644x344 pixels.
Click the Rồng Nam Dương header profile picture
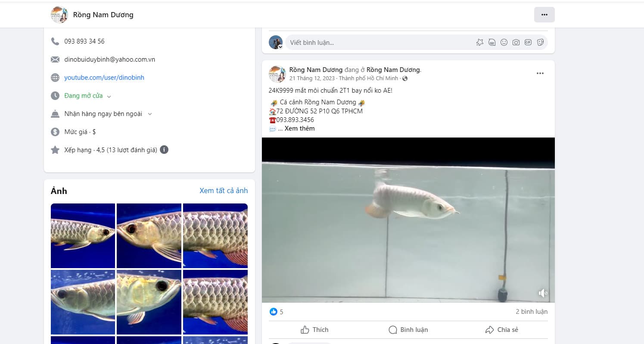[x=59, y=15]
